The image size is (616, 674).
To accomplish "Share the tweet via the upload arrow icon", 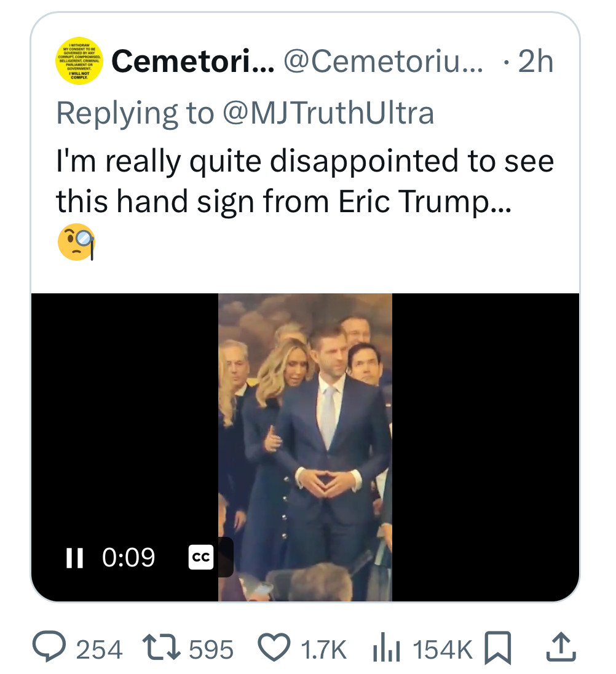I will (556, 648).
